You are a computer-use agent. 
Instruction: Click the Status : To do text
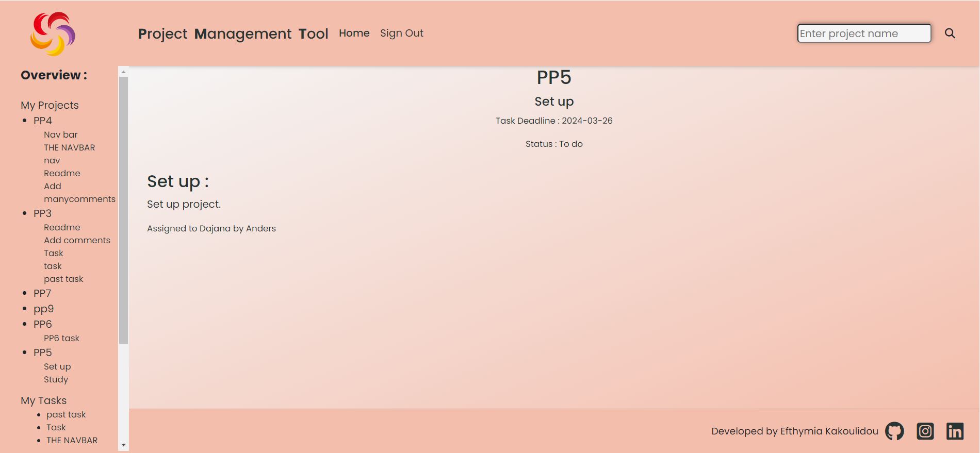coord(554,144)
